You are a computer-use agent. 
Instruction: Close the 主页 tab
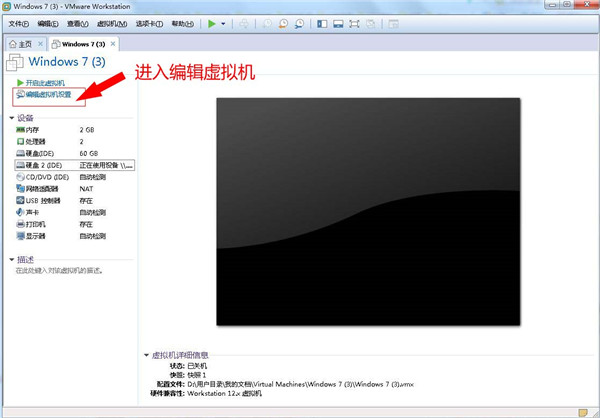pyautogui.click(x=40, y=44)
